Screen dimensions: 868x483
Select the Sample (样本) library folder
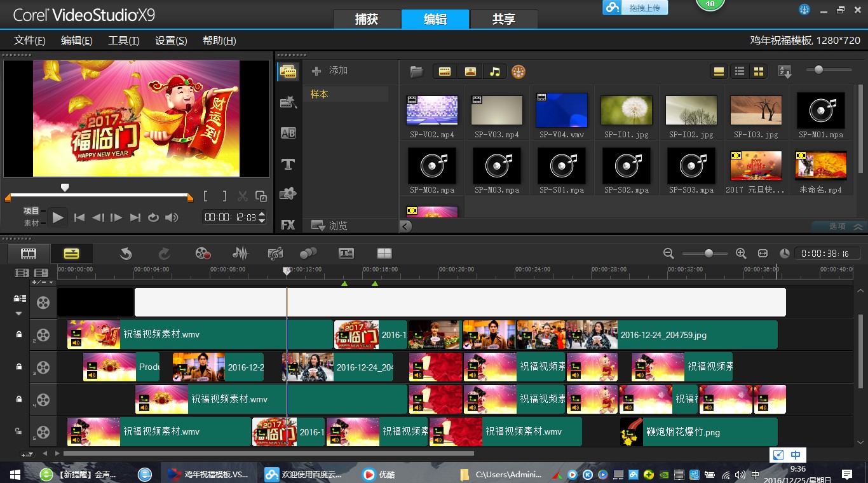coord(346,94)
